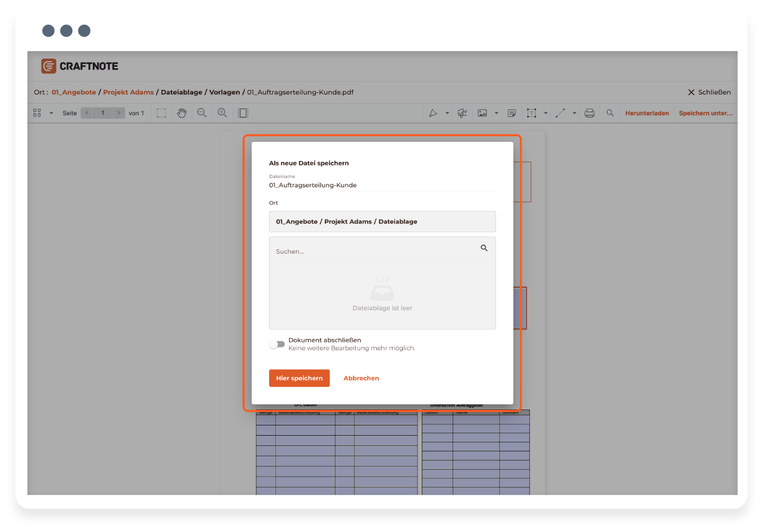Select the signature tool
Screen dimensions: 763x532
[462, 113]
